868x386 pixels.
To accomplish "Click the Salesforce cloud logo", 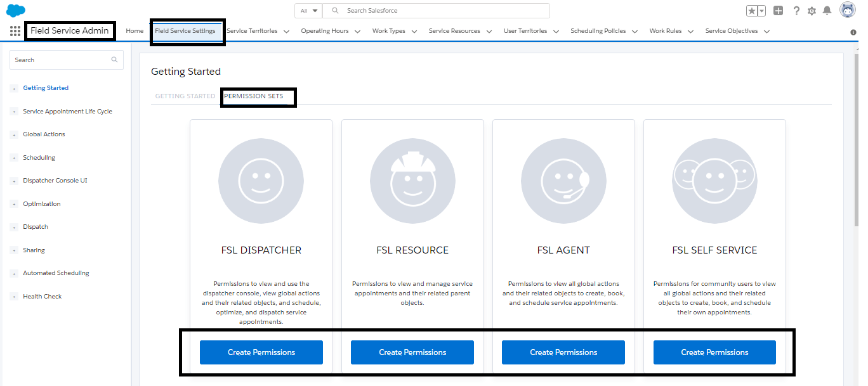I will point(15,10).
